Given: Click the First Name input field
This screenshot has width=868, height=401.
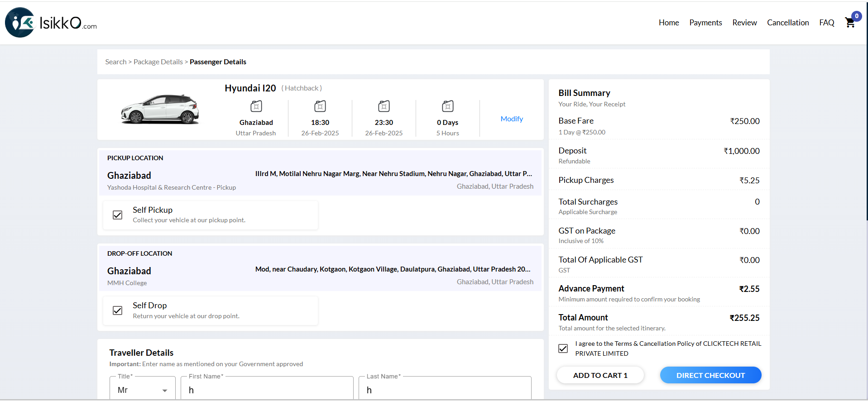Looking at the screenshot, I should (x=267, y=390).
